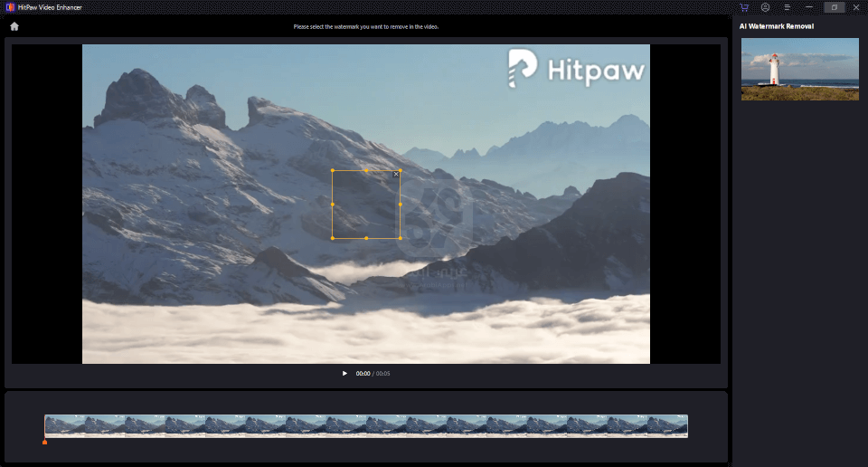Click the top-middle handle of selection box
Screen dimensions: 868x467
click(x=366, y=171)
